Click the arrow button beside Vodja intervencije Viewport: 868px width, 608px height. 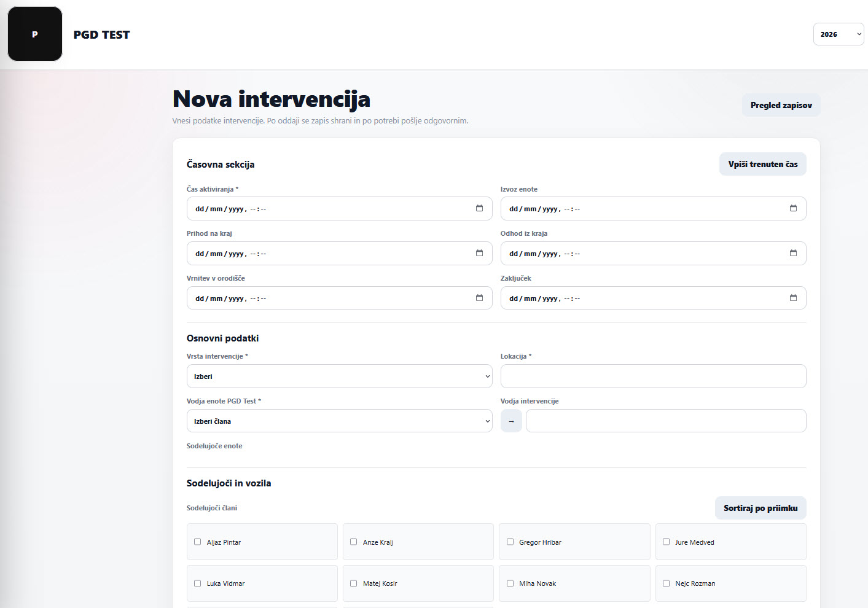coord(511,421)
